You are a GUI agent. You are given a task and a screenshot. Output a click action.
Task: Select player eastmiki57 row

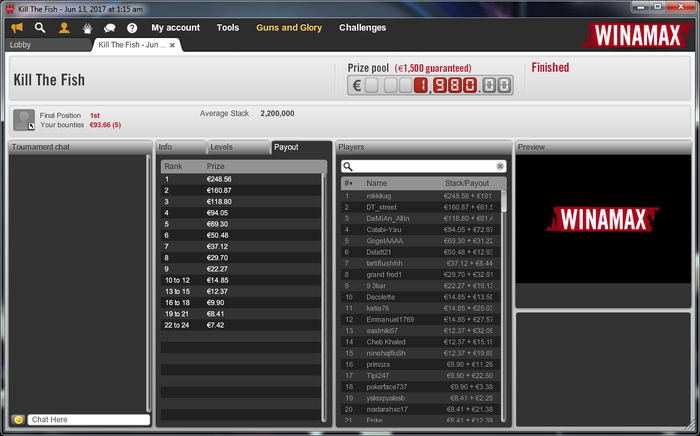click(x=421, y=331)
